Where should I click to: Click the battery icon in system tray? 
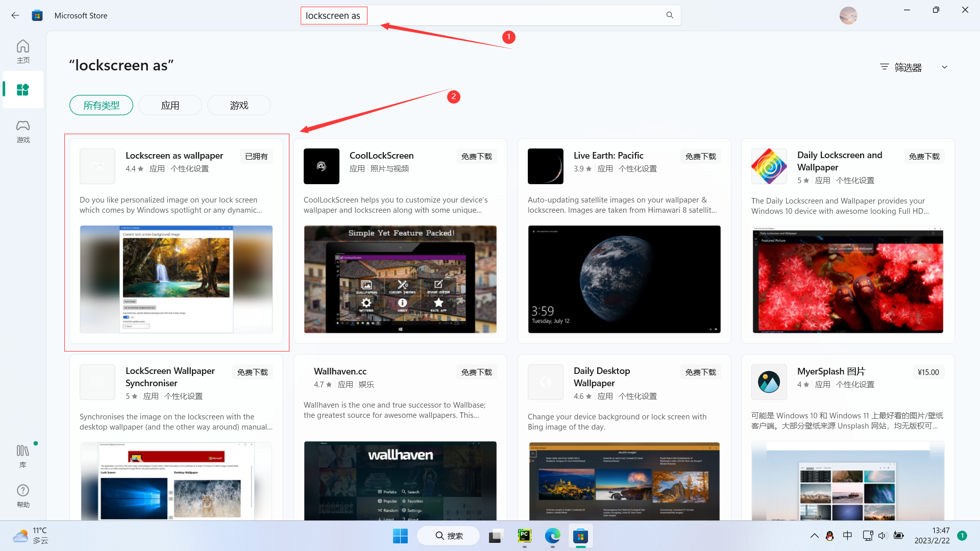(x=899, y=536)
